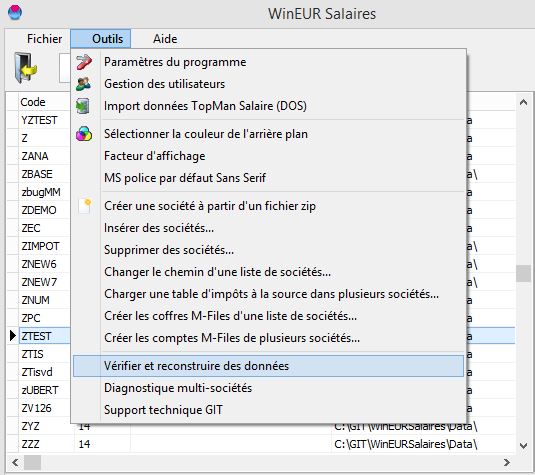The width and height of the screenshot is (535, 475).
Task: Click the color circles background color icon
Action: (x=84, y=134)
